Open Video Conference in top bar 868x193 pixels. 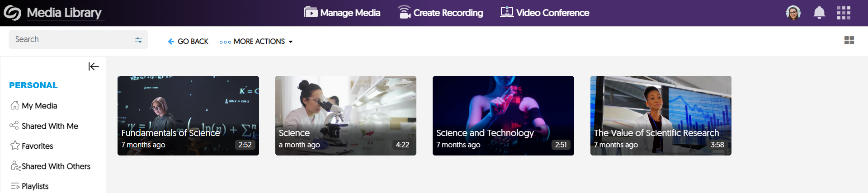pyautogui.click(x=545, y=13)
